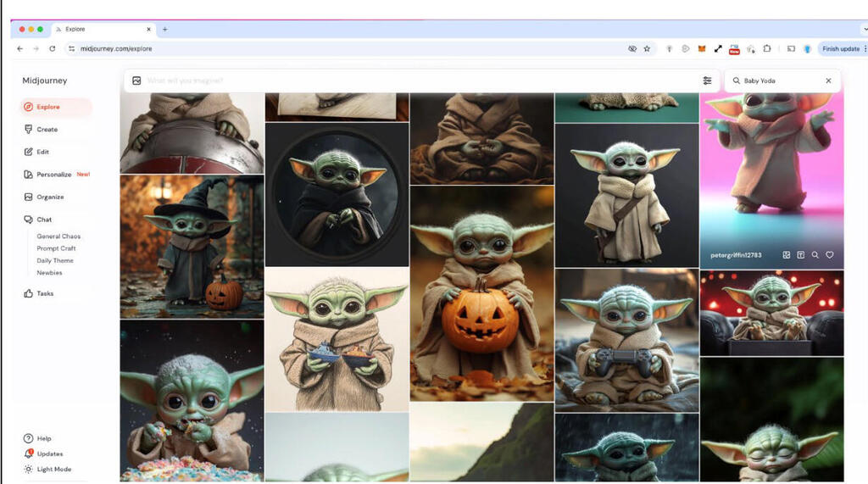Open the witch-hat Baby Yoda thumbnail
This screenshot has width=868, height=484.
[x=192, y=247]
